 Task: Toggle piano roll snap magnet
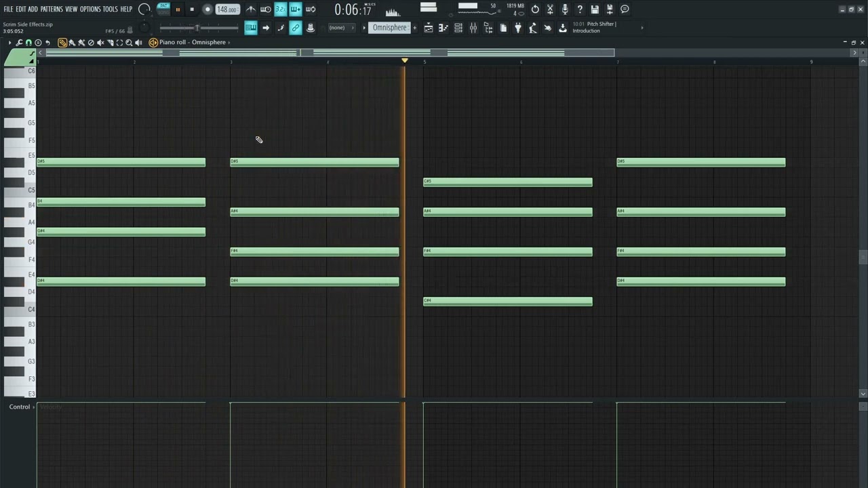point(28,42)
